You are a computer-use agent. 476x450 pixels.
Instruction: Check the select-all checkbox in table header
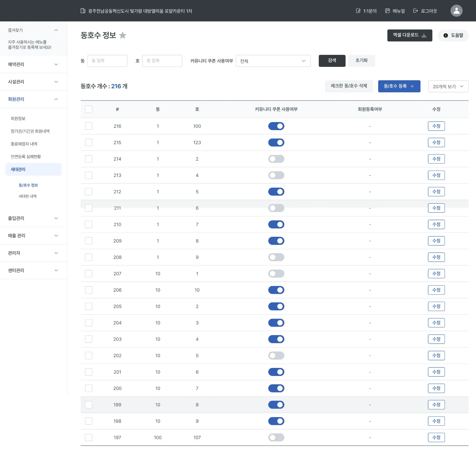pos(89,109)
